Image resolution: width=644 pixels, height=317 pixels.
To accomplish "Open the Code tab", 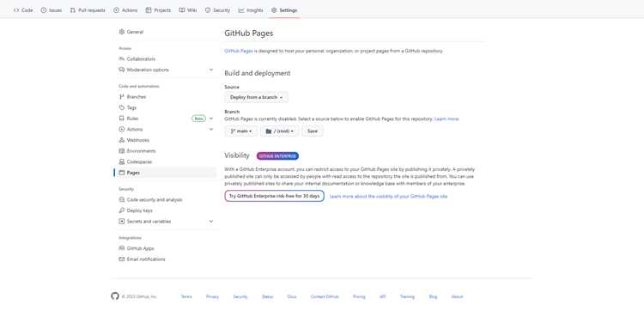I will coord(23,10).
